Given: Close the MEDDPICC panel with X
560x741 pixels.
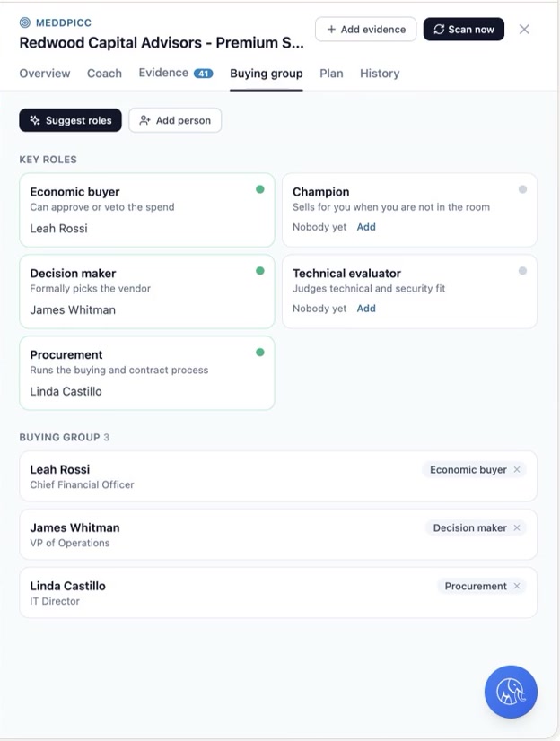Looking at the screenshot, I should pyautogui.click(x=524, y=30).
